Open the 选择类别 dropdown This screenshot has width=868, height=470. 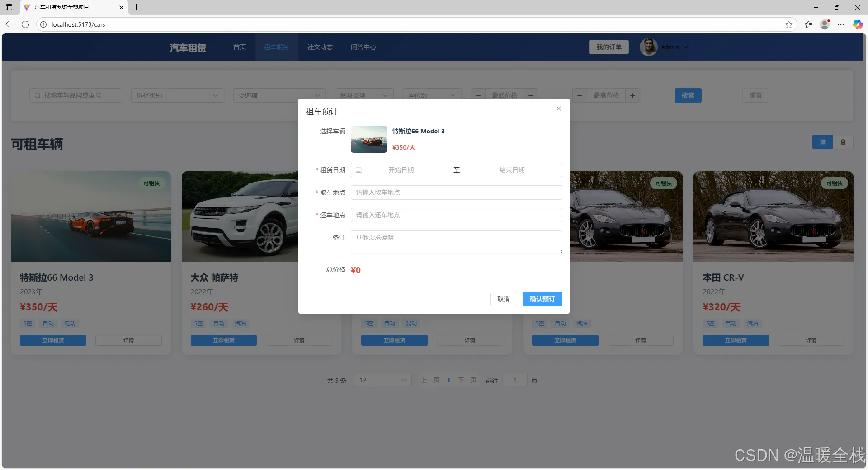178,95
